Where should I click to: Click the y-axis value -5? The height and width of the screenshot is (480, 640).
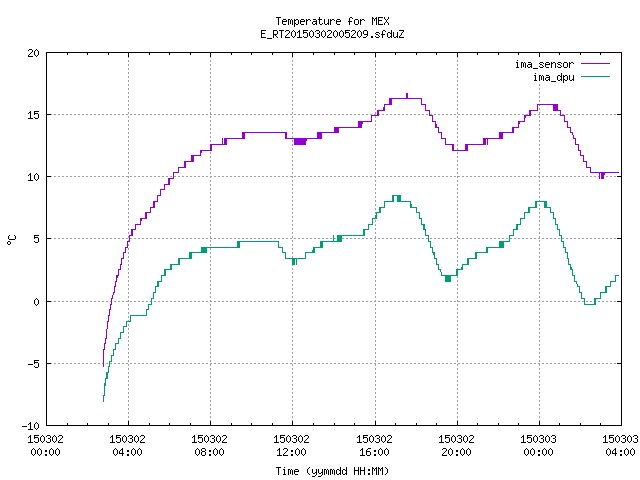click(31, 364)
